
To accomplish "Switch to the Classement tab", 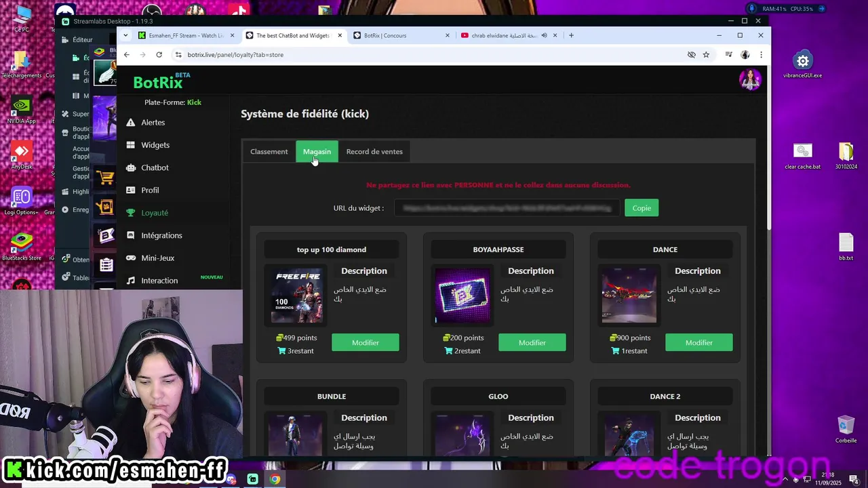I will pyautogui.click(x=269, y=152).
